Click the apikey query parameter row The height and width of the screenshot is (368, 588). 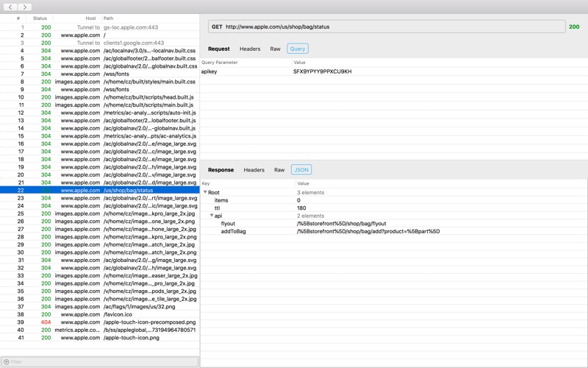point(394,71)
